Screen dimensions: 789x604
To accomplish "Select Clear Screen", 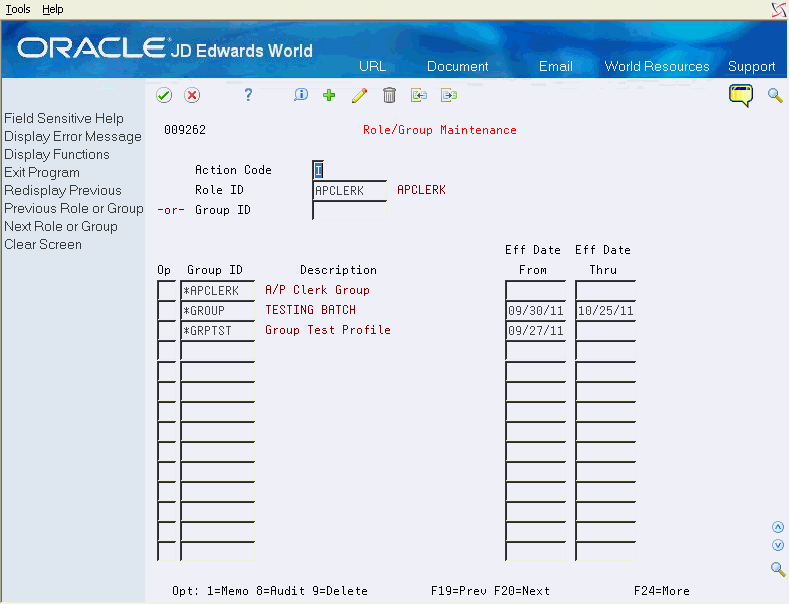I will tap(43, 245).
